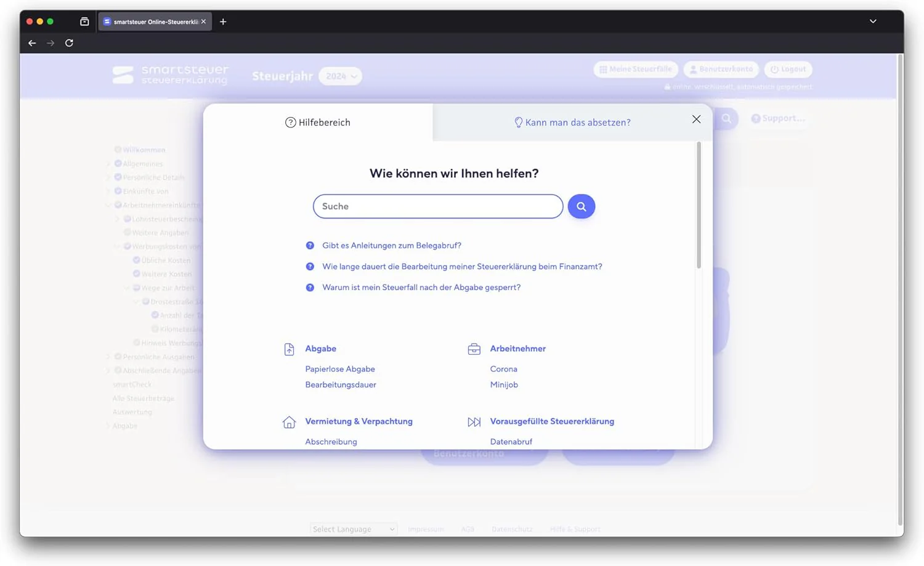The image size is (924, 566).
Task: Open the Kann man das absetzen? tab
Action: coord(572,123)
